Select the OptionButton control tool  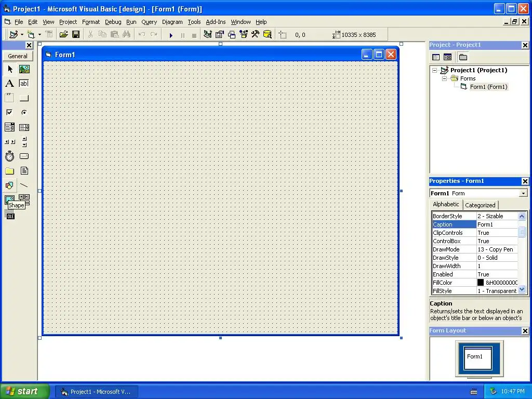coord(24,112)
